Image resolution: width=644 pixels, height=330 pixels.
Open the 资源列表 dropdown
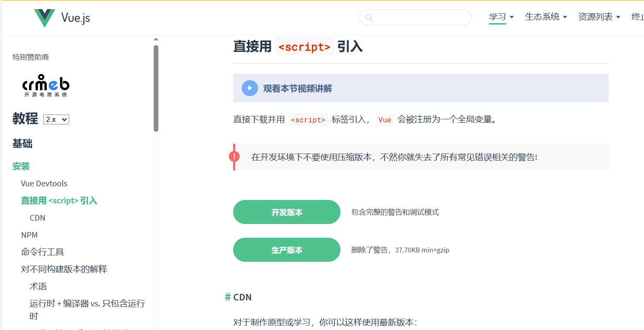point(596,16)
